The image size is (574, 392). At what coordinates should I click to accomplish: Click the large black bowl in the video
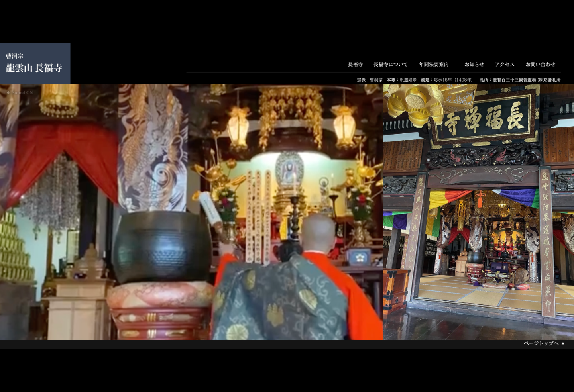161,247
